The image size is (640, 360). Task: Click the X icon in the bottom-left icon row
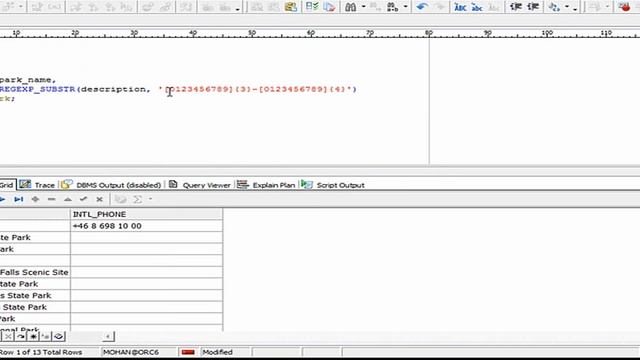(x=8, y=336)
